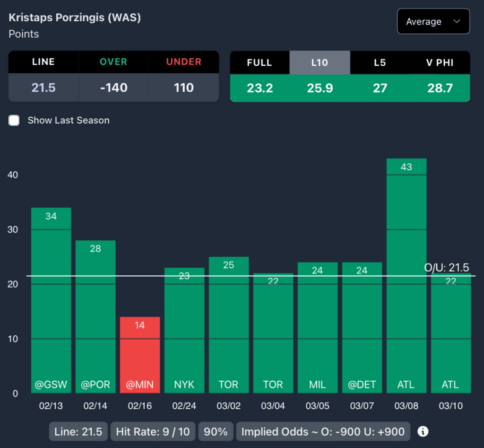This screenshot has width=484, height=448.
Task: Click the 90% hit rate badge
Action: point(216,431)
